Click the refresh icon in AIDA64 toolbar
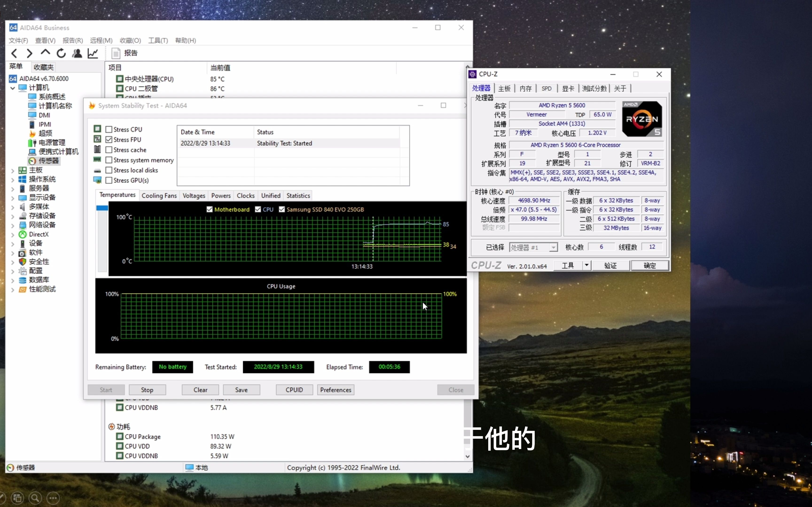 [x=61, y=53]
